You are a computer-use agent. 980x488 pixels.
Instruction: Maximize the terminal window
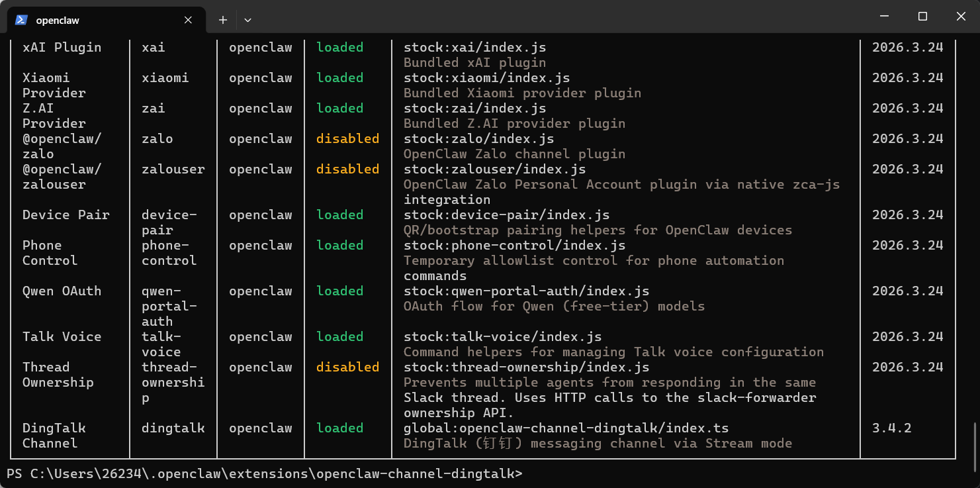tap(922, 17)
